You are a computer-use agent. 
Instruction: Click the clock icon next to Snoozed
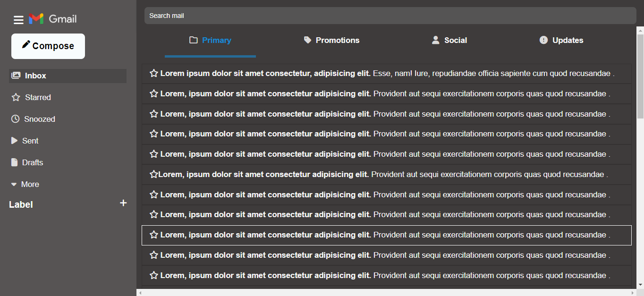(15, 119)
